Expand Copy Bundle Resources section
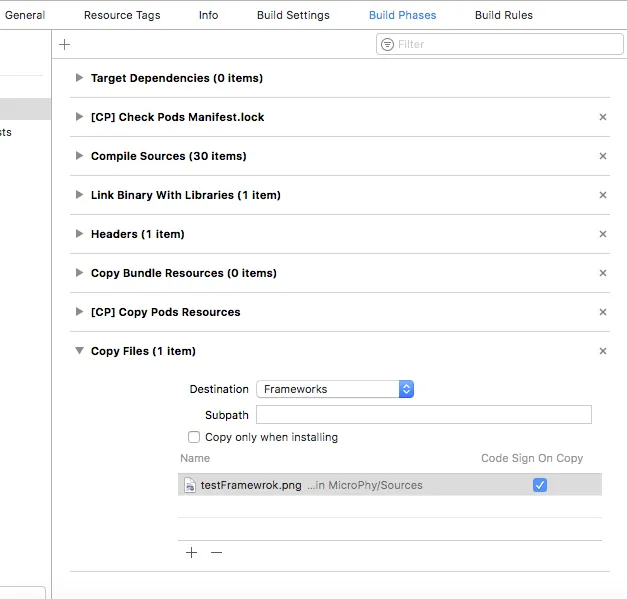The height and width of the screenshot is (599, 627). point(79,273)
